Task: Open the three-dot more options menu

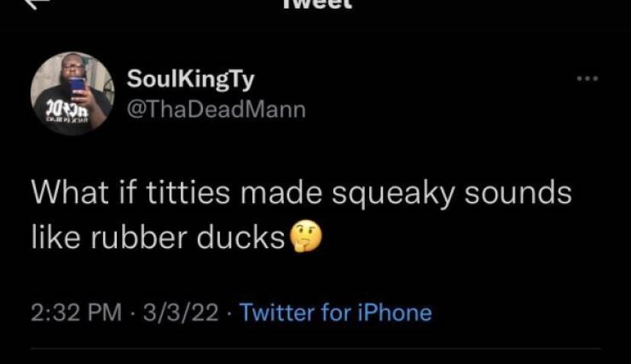Action: pyautogui.click(x=588, y=79)
